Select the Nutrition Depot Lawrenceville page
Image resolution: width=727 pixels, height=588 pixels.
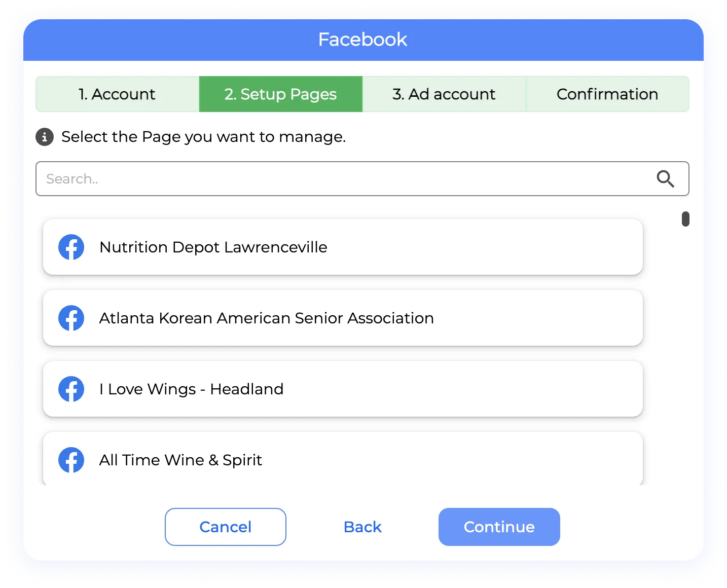click(343, 247)
